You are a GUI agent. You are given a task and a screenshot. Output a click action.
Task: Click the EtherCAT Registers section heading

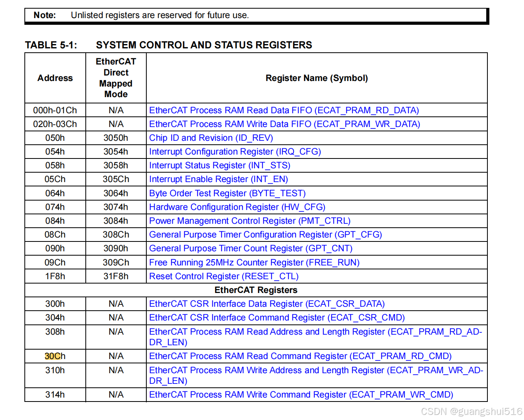256,290
